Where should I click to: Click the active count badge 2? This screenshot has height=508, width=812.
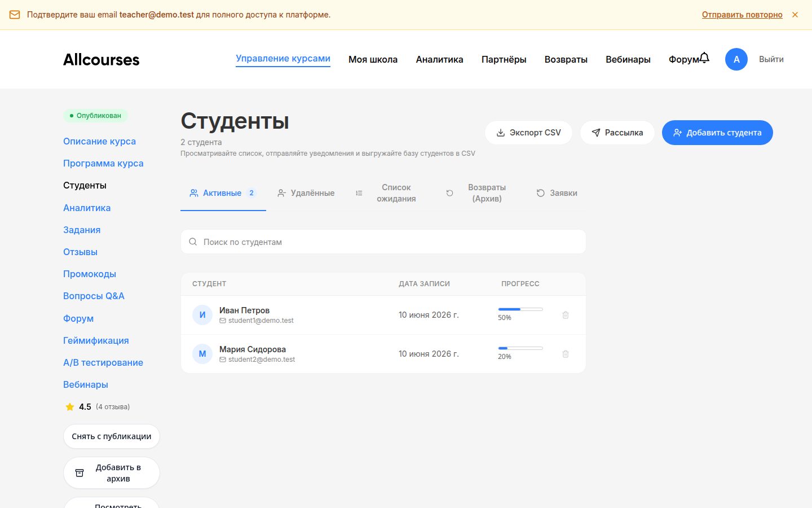pyautogui.click(x=251, y=193)
